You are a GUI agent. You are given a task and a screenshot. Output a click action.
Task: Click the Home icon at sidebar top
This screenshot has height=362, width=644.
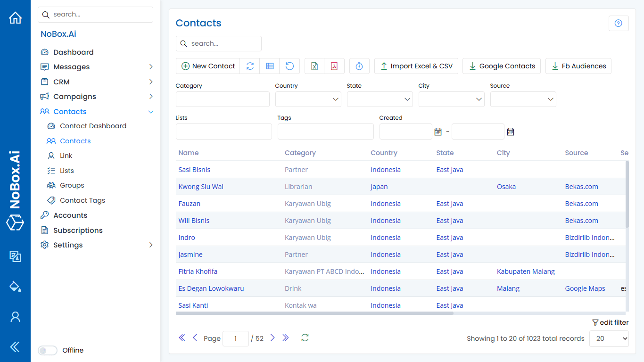(x=15, y=17)
